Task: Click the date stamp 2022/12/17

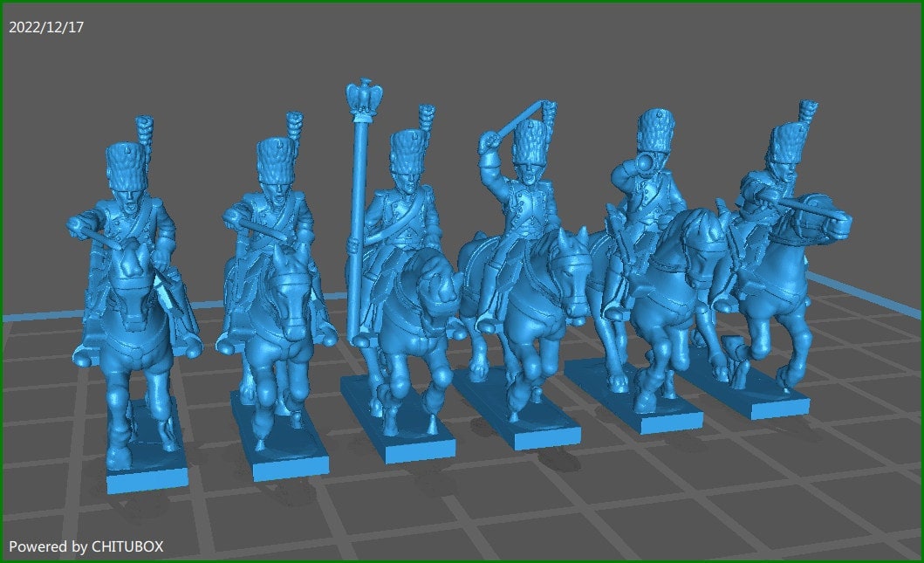Action: pyautogui.click(x=48, y=26)
